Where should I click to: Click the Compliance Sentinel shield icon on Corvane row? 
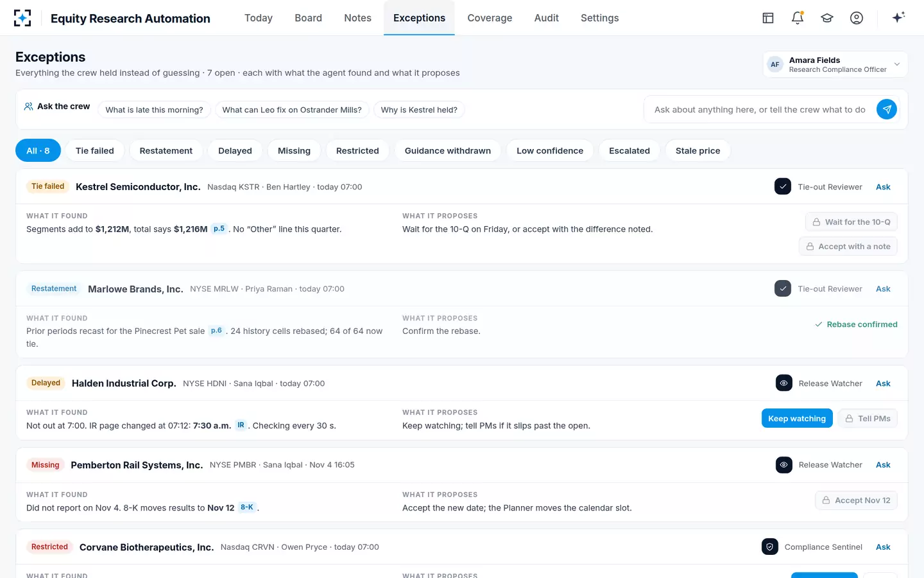pos(770,547)
